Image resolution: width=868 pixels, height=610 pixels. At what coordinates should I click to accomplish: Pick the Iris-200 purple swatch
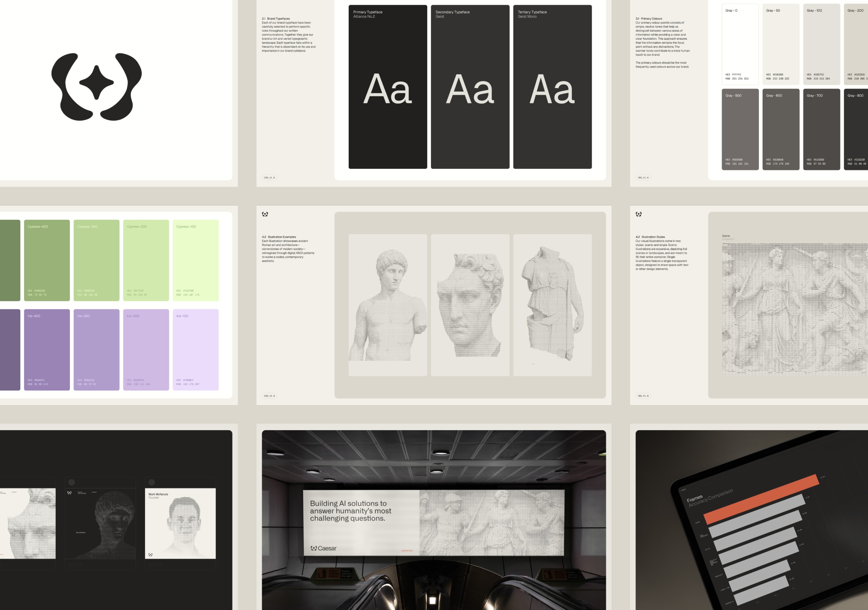146,350
